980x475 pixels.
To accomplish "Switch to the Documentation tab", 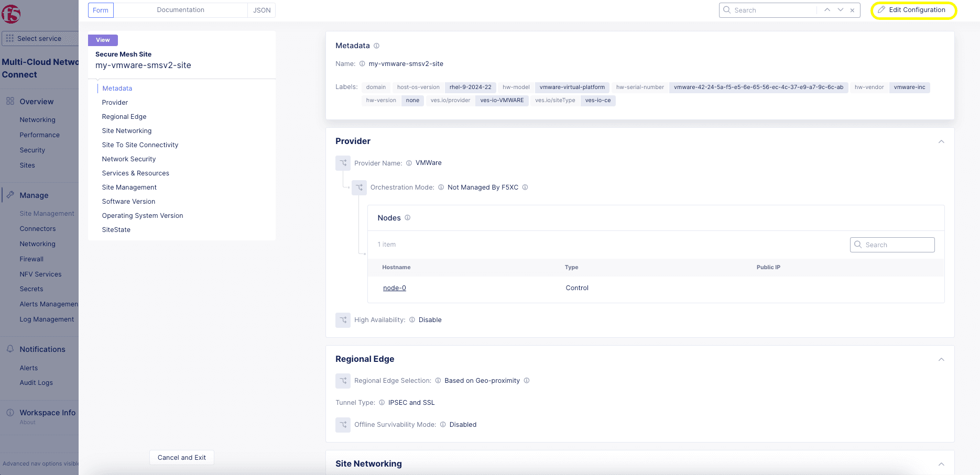I will pyautogui.click(x=180, y=10).
